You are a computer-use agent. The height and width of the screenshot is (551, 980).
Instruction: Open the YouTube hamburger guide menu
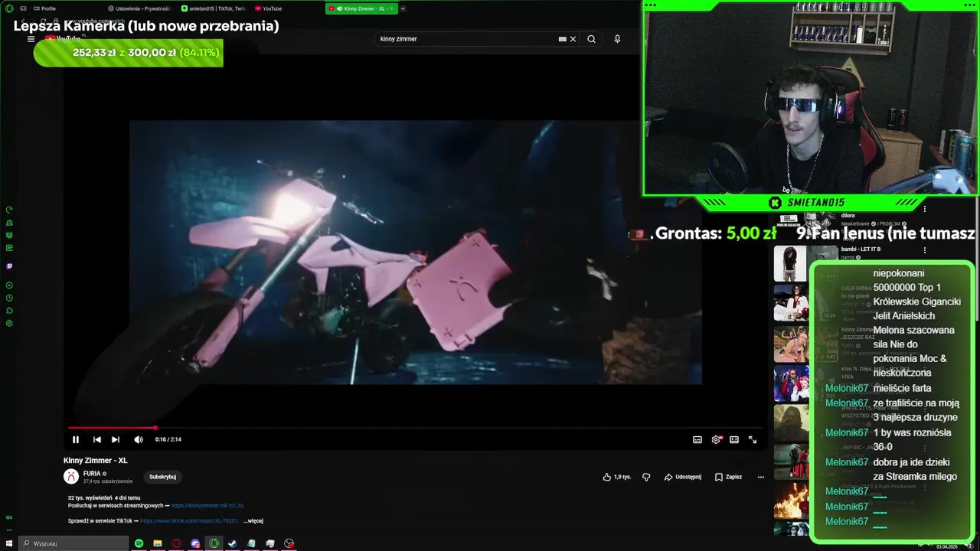click(x=31, y=39)
